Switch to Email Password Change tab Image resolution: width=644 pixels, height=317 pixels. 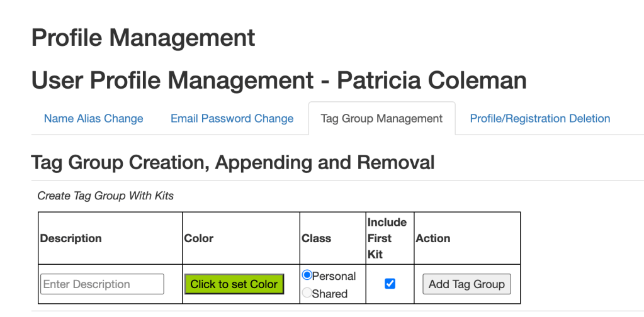[x=232, y=118]
